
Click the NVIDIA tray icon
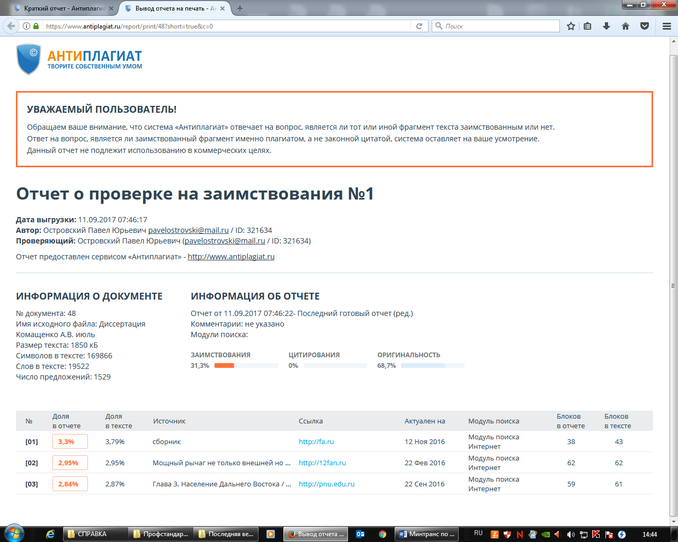pyautogui.click(x=546, y=535)
